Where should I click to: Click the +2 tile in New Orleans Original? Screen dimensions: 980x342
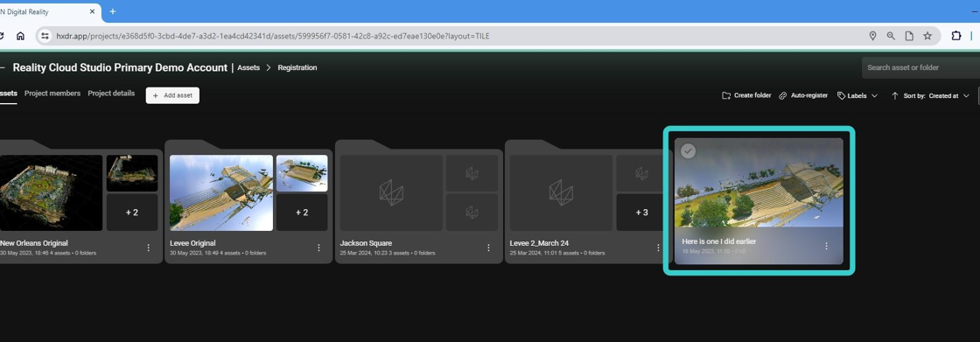click(x=132, y=213)
